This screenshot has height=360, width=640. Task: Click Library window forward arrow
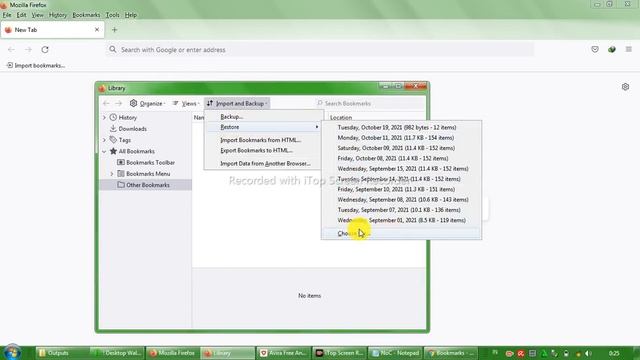[x=118, y=104]
